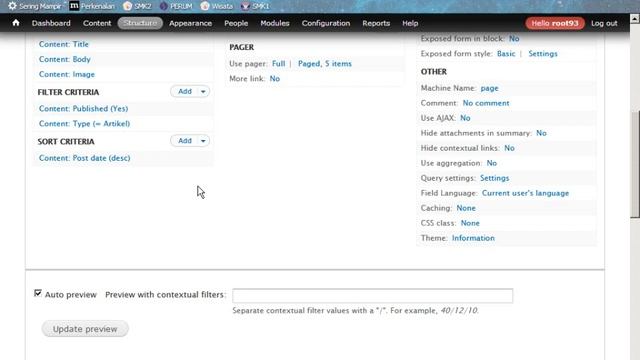Edit Content: Published (Yes) filter
This screenshot has width=640, height=360.
[83, 109]
